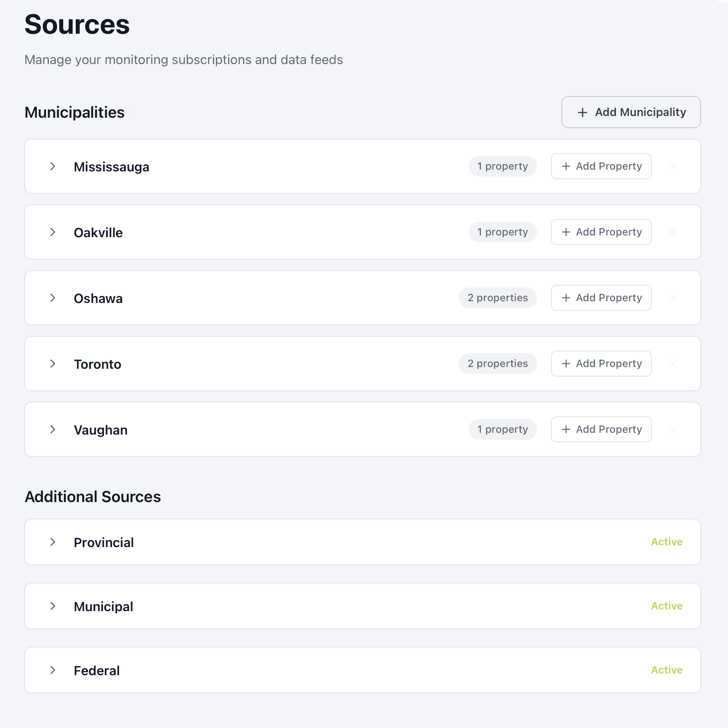Click the Active status on Federal
728x728 pixels.
(x=667, y=670)
